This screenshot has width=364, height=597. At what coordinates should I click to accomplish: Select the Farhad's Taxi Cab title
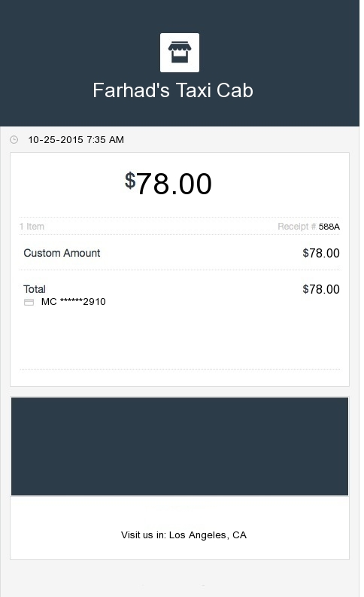click(x=173, y=90)
